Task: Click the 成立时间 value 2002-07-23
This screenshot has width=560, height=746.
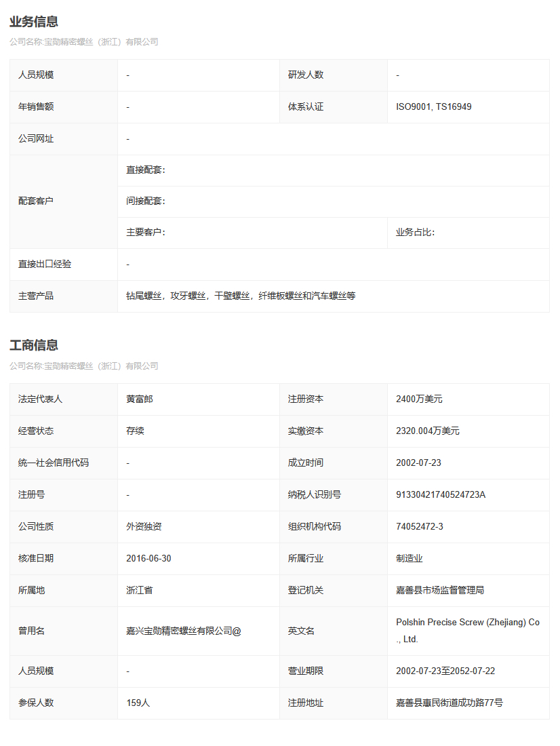Action: pyautogui.click(x=419, y=463)
